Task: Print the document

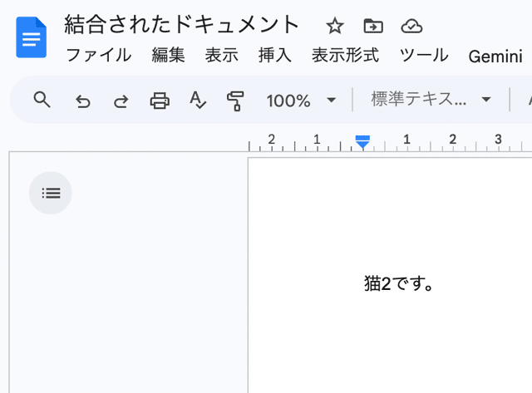Action: [x=160, y=101]
